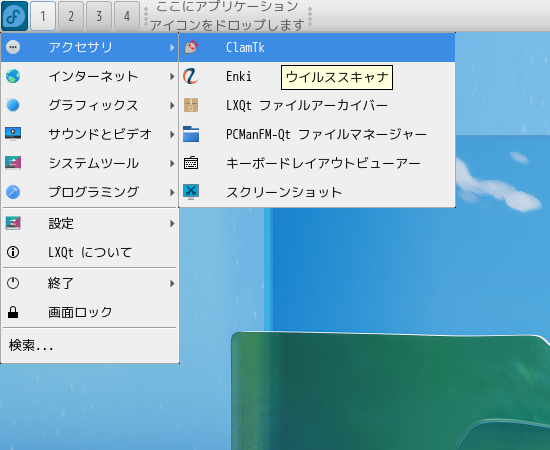Expand the サウンドとビデオ submenu arrow

tap(172, 134)
